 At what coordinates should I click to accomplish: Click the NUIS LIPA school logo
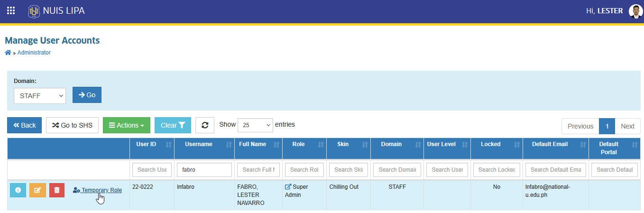pyautogui.click(x=34, y=11)
